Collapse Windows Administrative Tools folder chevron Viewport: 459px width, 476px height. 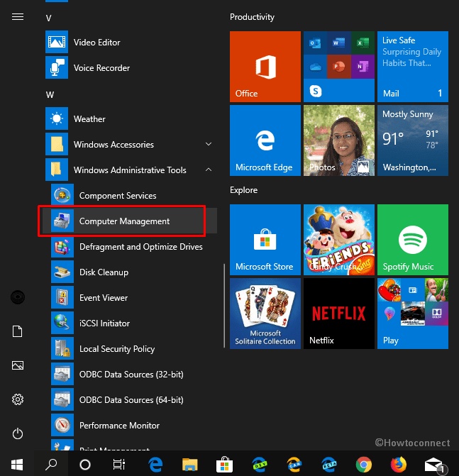[209, 170]
